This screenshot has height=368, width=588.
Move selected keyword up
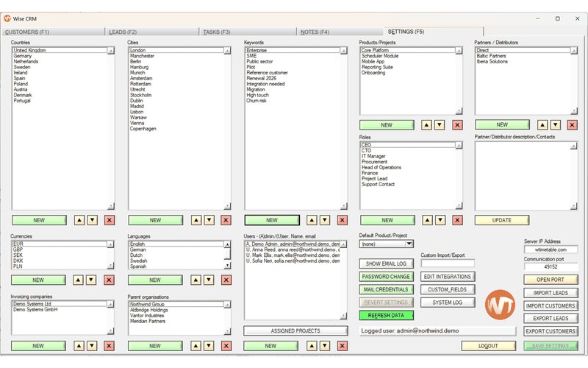point(312,220)
